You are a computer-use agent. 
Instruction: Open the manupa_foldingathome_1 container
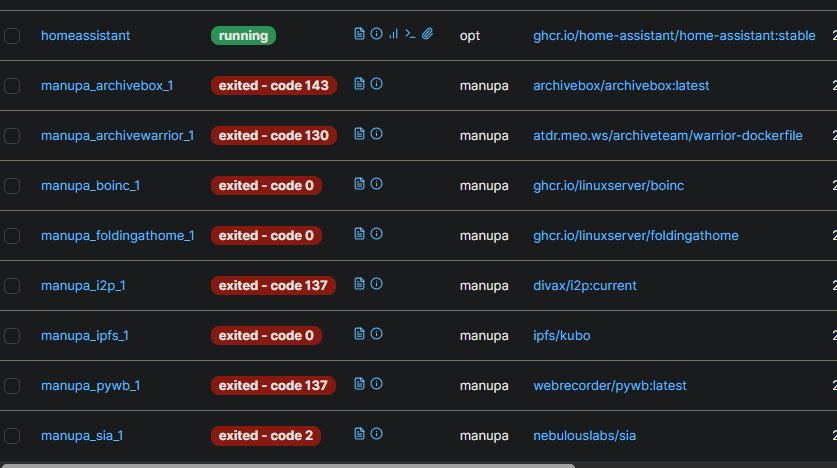pyautogui.click(x=117, y=236)
